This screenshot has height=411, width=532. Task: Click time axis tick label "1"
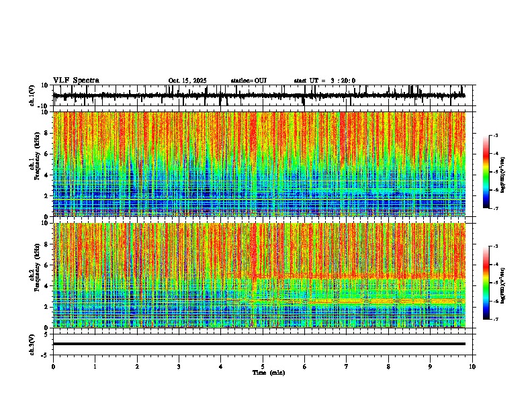(x=95, y=367)
